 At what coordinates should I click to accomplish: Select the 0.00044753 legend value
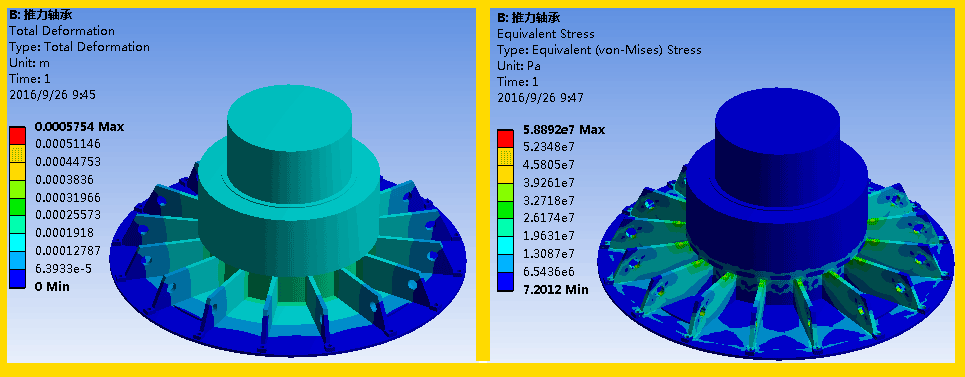(68, 162)
